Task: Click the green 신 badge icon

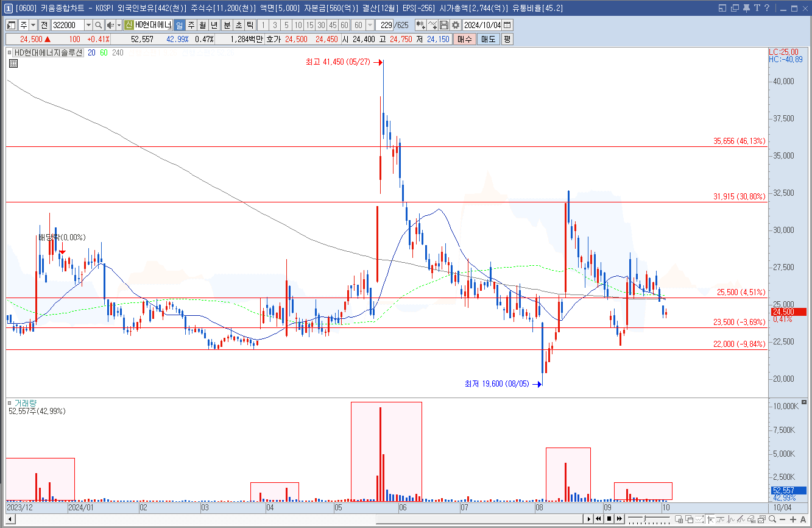Action: point(129,25)
